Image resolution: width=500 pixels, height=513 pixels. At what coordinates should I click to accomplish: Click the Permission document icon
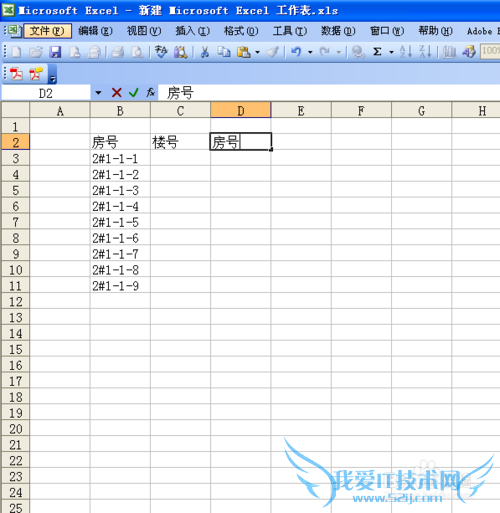point(75,52)
